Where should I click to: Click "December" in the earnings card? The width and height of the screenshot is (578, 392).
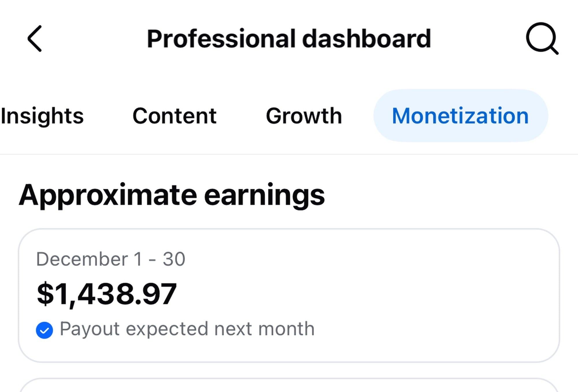[82, 259]
